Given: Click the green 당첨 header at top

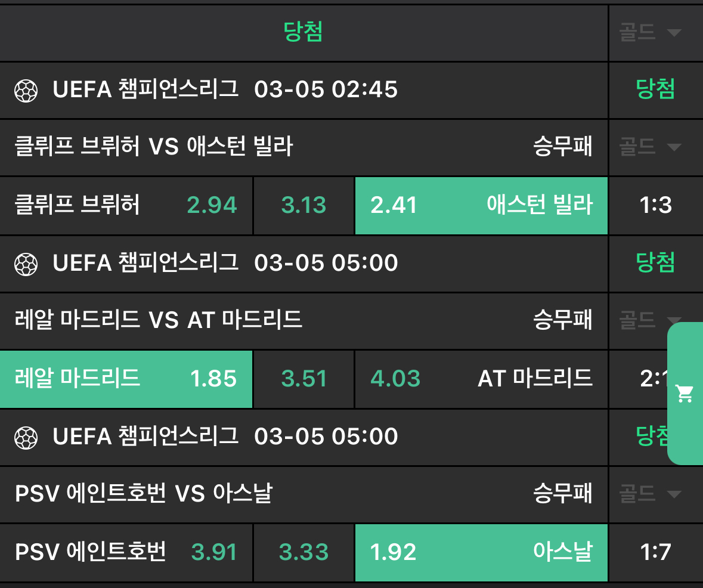Looking at the screenshot, I should 304,33.
